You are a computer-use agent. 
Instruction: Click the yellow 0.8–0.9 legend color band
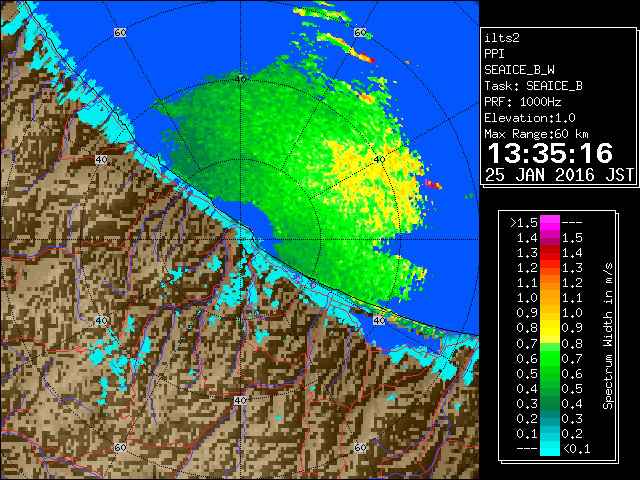(550, 328)
